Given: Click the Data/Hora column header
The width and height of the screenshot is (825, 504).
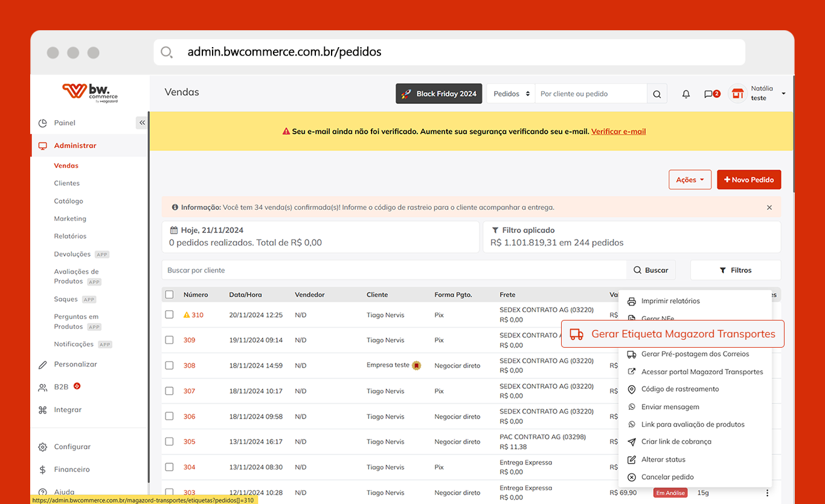Looking at the screenshot, I should tap(245, 295).
